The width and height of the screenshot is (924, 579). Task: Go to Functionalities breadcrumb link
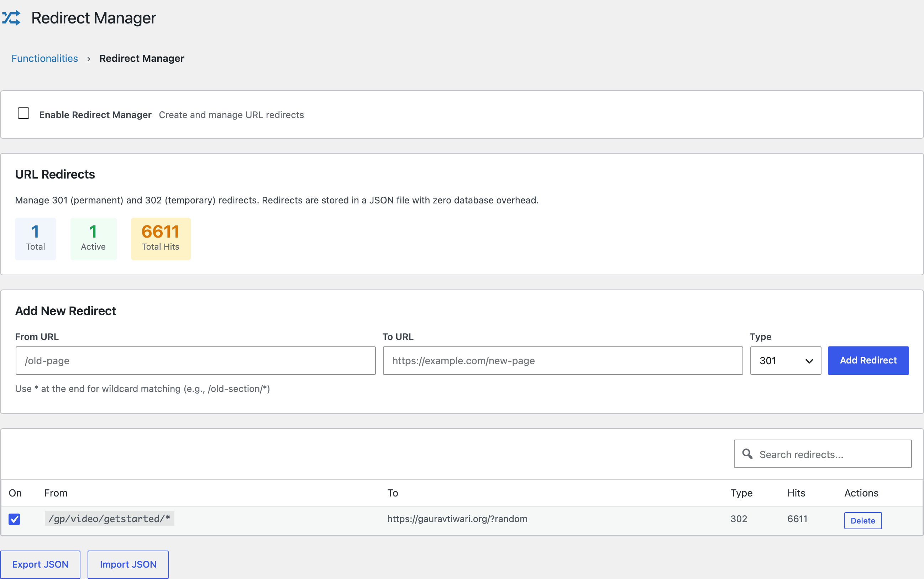pos(44,58)
